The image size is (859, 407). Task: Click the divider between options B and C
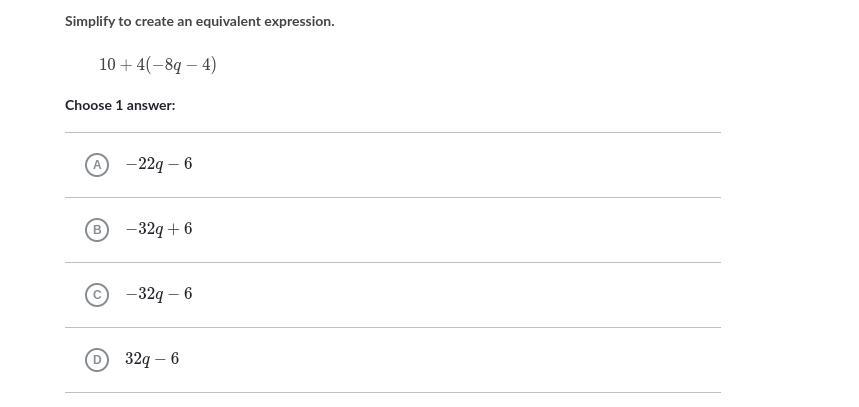(392, 262)
